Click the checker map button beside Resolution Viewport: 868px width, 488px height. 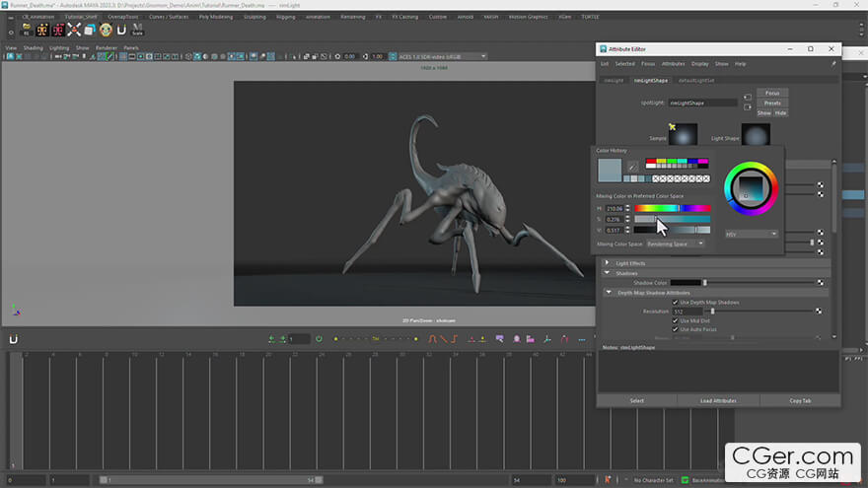pyautogui.click(x=819, y=312)
